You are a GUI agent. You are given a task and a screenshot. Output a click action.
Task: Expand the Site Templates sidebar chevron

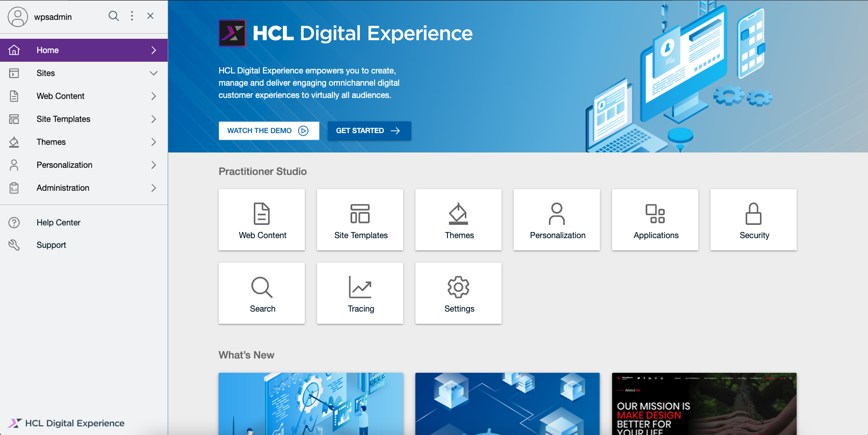(153, 119)
